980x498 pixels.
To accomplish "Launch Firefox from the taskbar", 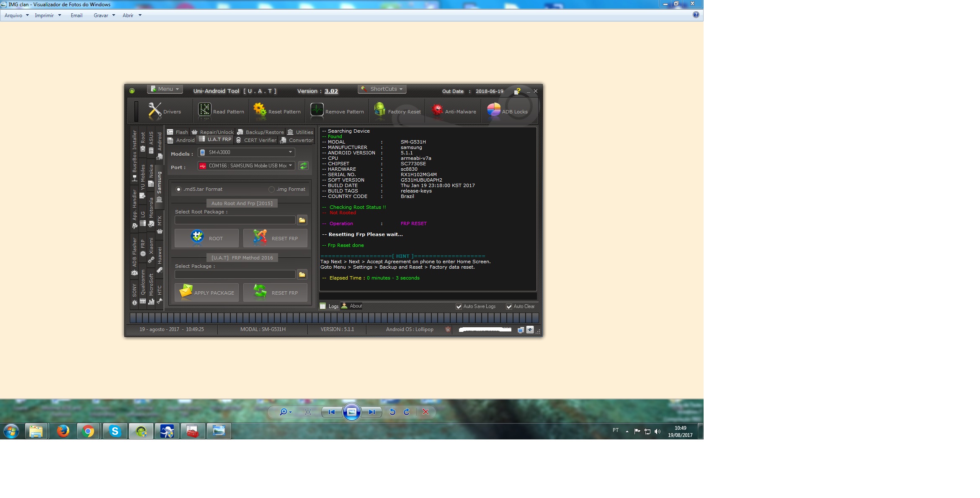I will click(63, 431).
